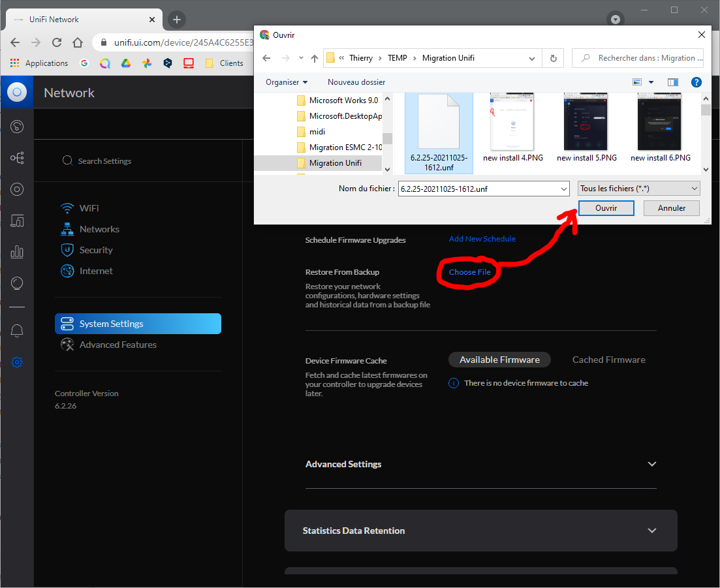This screenshot has height=588, width=720.
Task: Go up one folder level in dialog
Action: point(315,58)
